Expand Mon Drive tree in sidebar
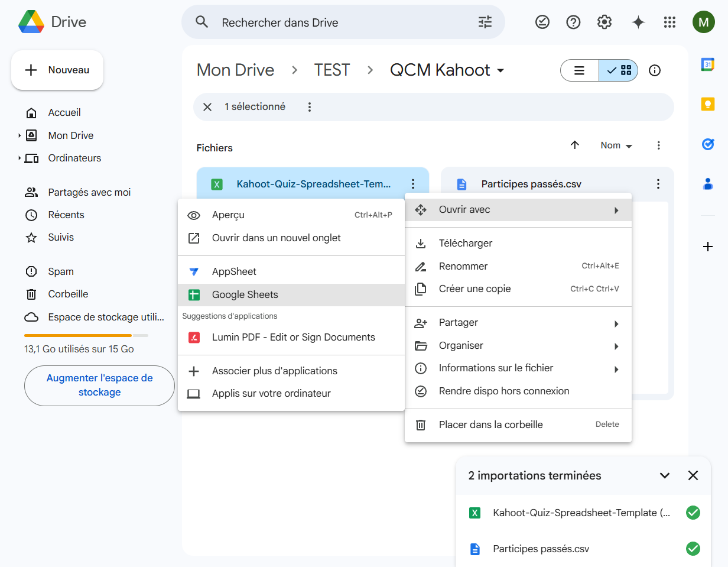This screenshot has width=728, height=567. (19, 135)
